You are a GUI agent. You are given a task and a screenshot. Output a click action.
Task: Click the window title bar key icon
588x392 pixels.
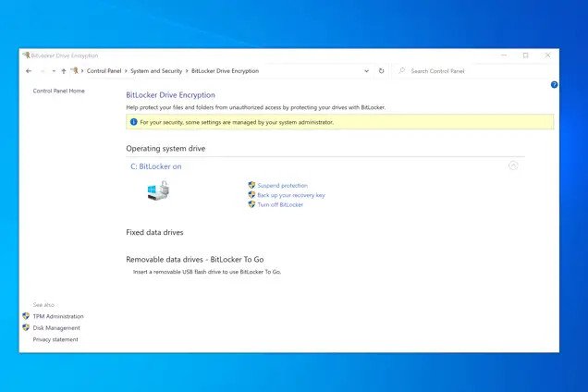pos(26,55)
